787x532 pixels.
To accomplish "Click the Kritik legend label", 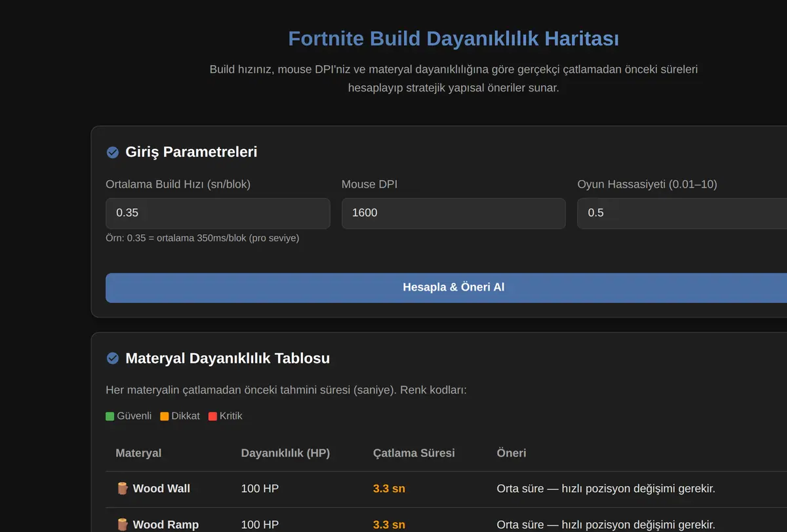I will point(231,416).
